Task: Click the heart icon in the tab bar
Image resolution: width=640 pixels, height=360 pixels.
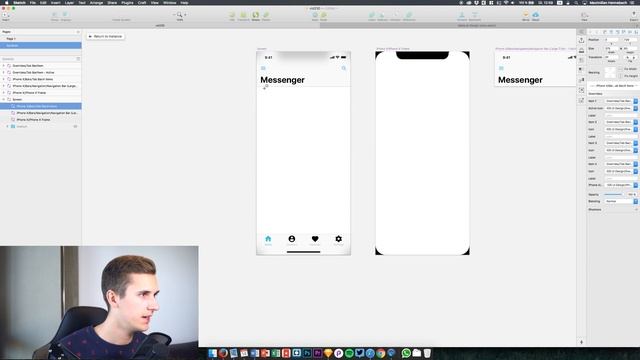Action: (x=315, y=239)
